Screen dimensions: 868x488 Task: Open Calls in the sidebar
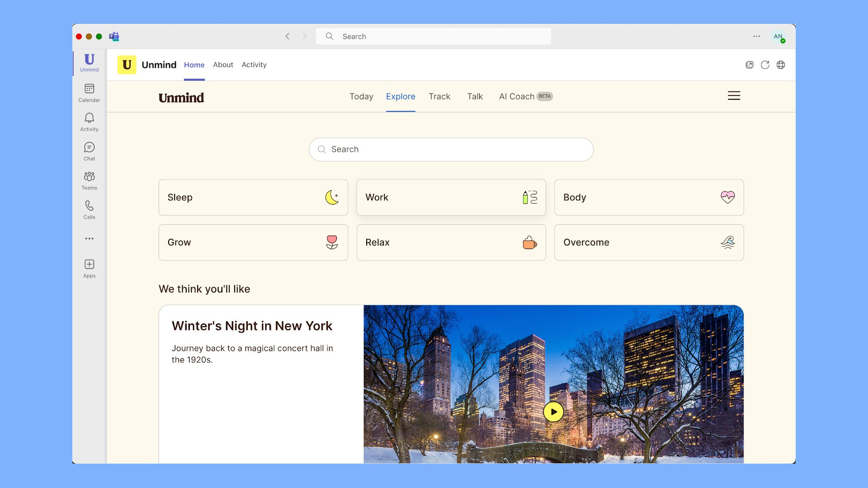89,210
